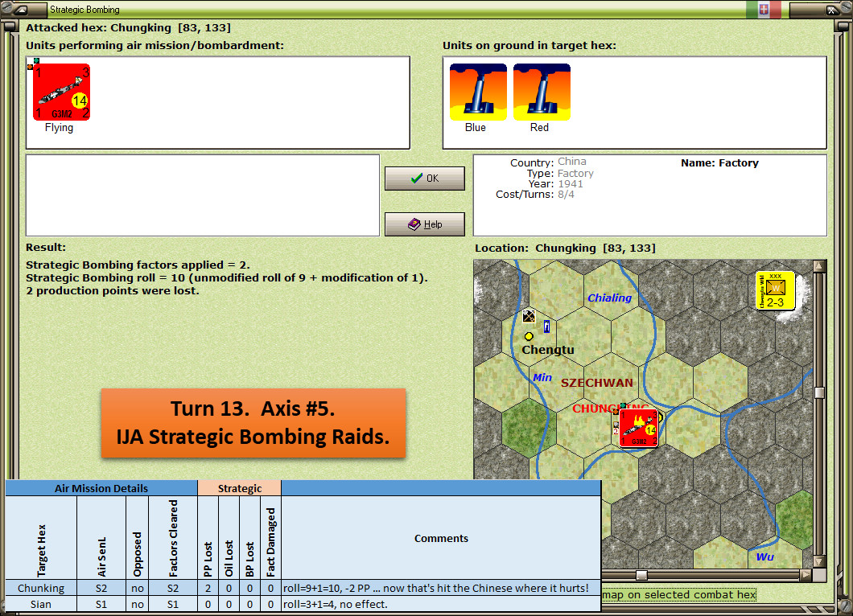Click the Year value '1941'
Viewport: 853px width, 616px height.
coord(570,184)
